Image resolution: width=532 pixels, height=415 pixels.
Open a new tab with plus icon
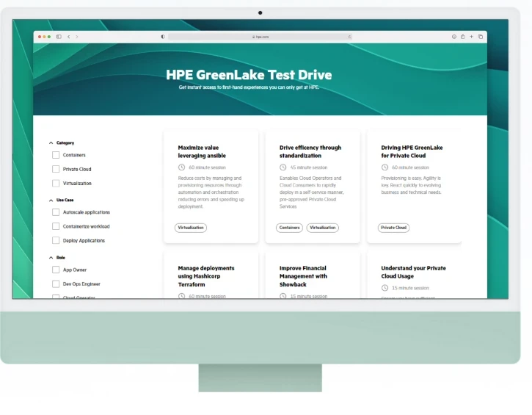pos(471,37)
